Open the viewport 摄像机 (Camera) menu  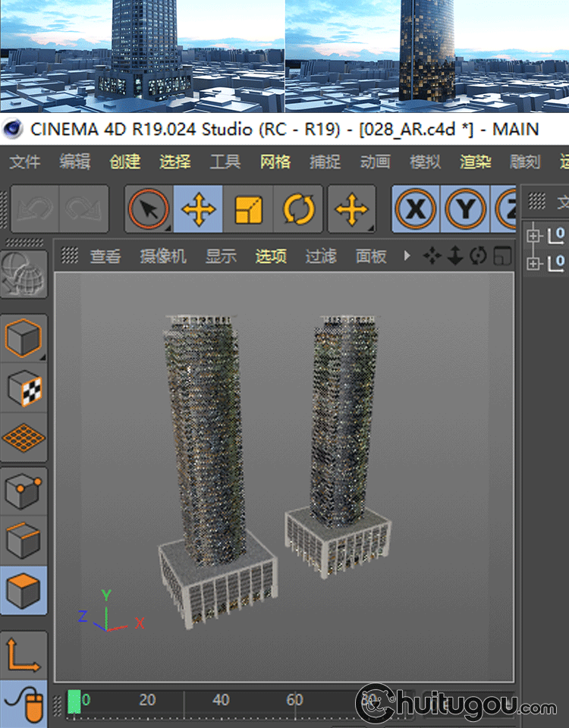(x=162, y=256)
